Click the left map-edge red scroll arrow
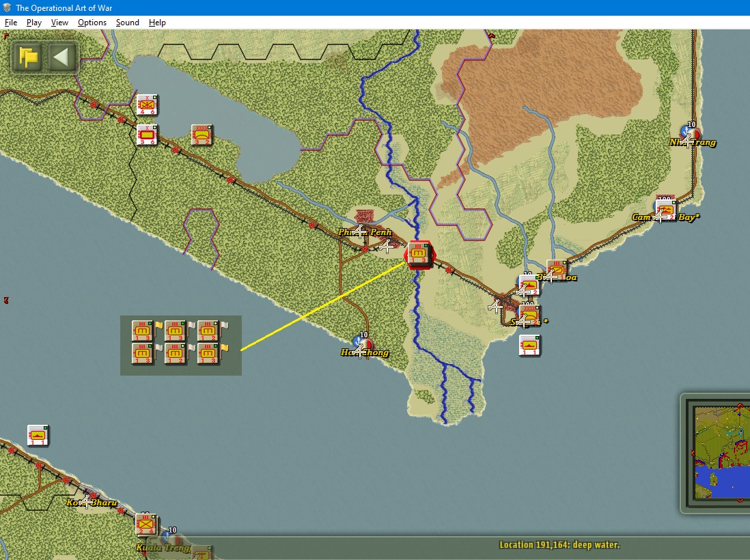The height and width of the screenshot is (560, 750). (5, 300)
